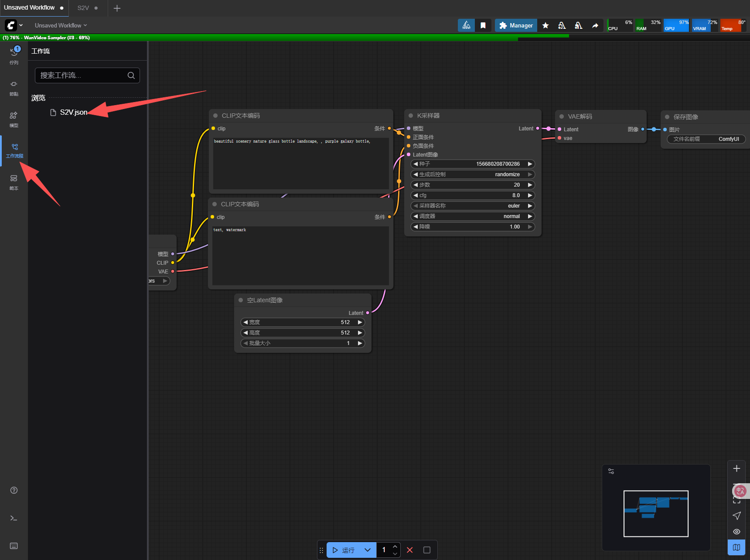Screen dimensions: 750x560
Task: Collapse the upper CLIP文本编码 node dot
Action: [x=215, y=116]
